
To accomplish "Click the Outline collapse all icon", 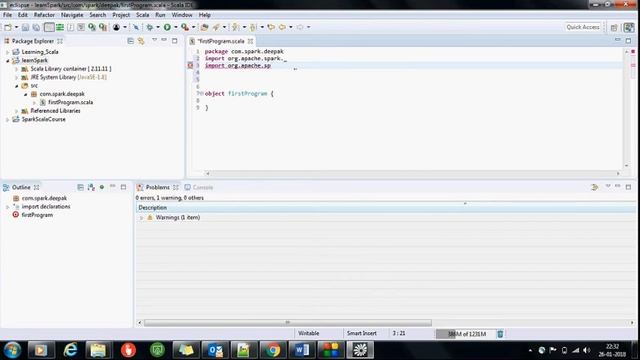I will coord(80,187).
